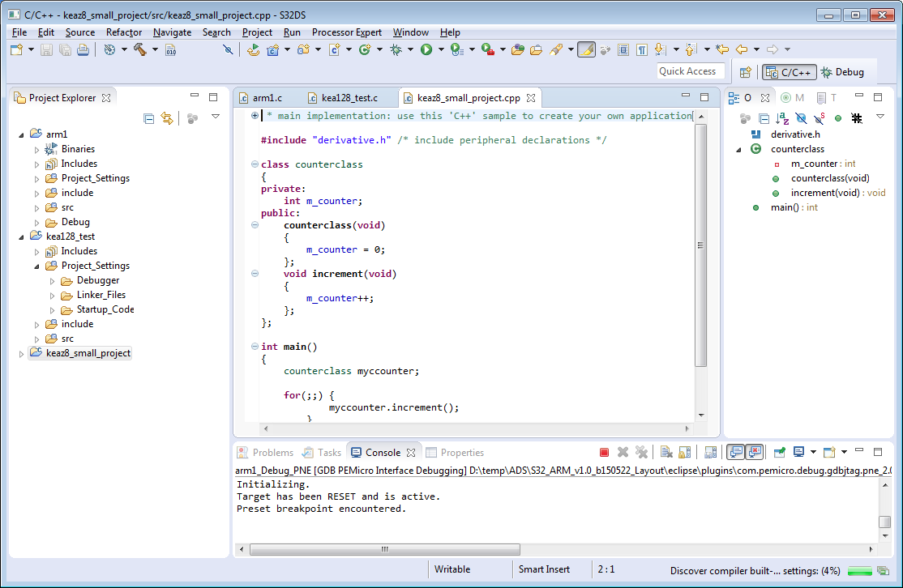Sort the Outline view alphabetically
903x588 pixels.
click(x=782, y=118)
